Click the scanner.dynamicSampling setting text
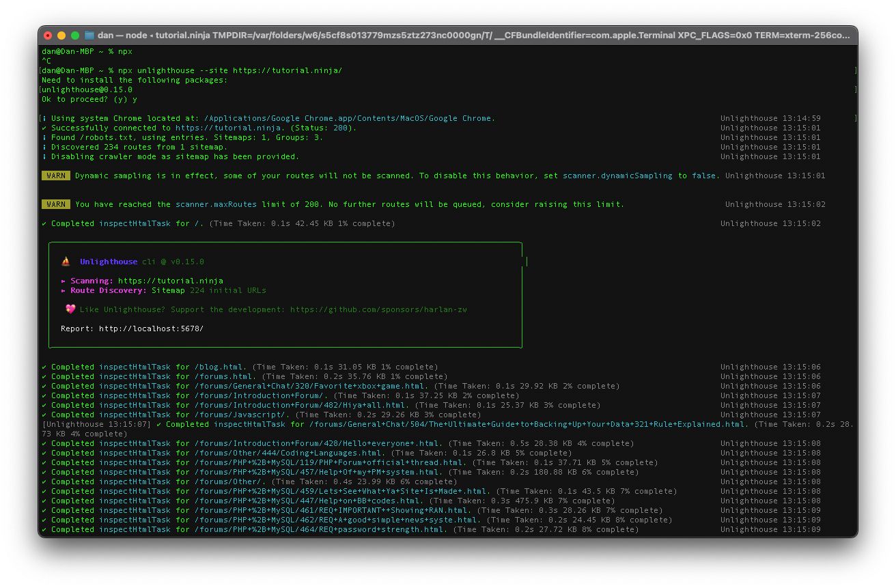This screenshot has width=896, height=588. 617,176
